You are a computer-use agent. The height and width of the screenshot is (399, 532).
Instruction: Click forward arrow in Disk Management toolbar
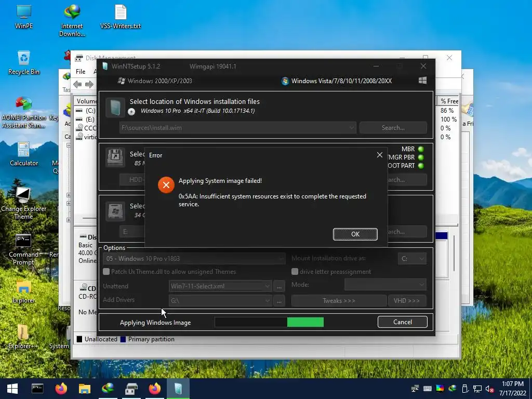click(x=89, y=84)
